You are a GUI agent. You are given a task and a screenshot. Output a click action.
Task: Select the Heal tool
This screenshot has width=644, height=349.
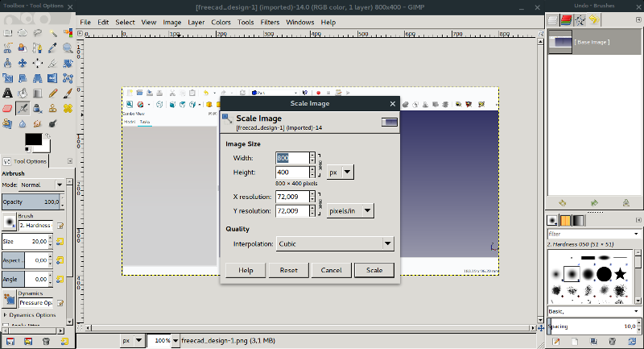[68, 109]
